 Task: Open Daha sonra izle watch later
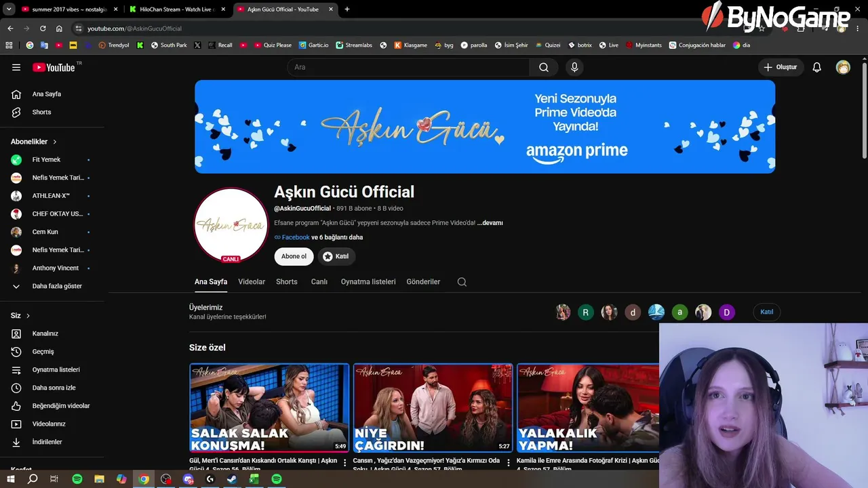[54, 388]
